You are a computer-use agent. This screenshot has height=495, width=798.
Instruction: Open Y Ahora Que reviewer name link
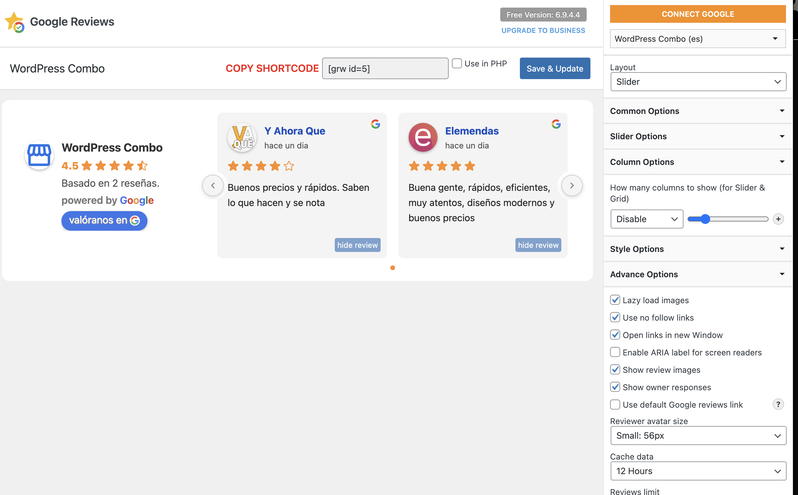[295, 131]
